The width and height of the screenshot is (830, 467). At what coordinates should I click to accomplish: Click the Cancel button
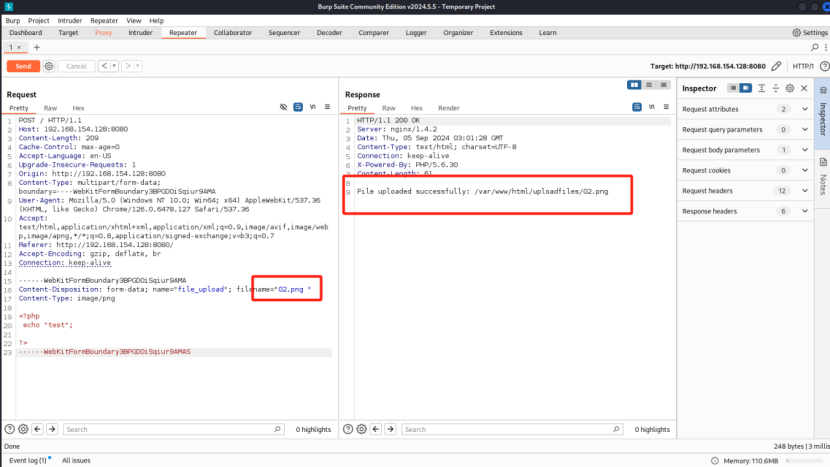76,66
